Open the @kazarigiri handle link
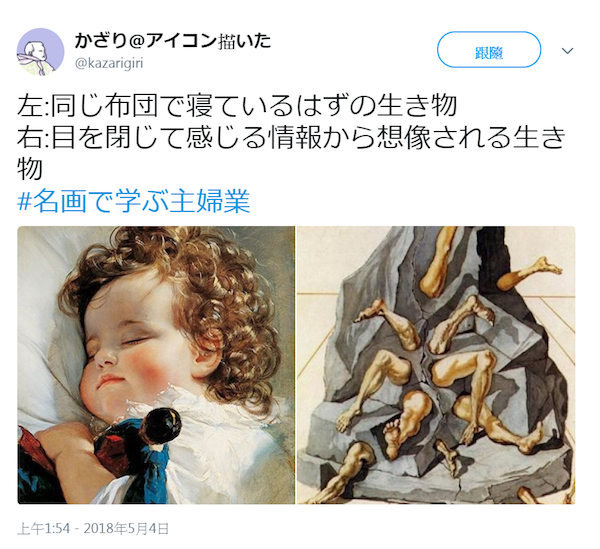Image resolution: width=600 pixels, height=549 pixels. point(109,63)
